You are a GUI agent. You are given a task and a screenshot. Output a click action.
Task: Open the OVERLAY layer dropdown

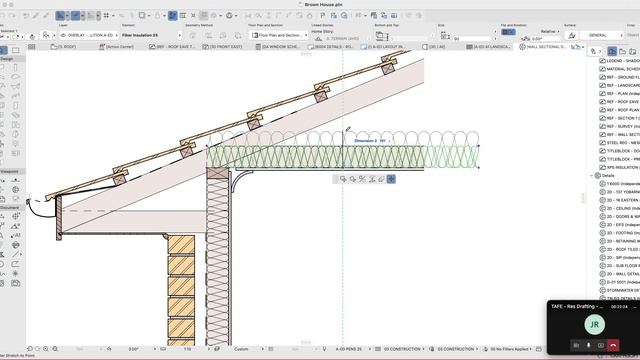coord(89,36)
